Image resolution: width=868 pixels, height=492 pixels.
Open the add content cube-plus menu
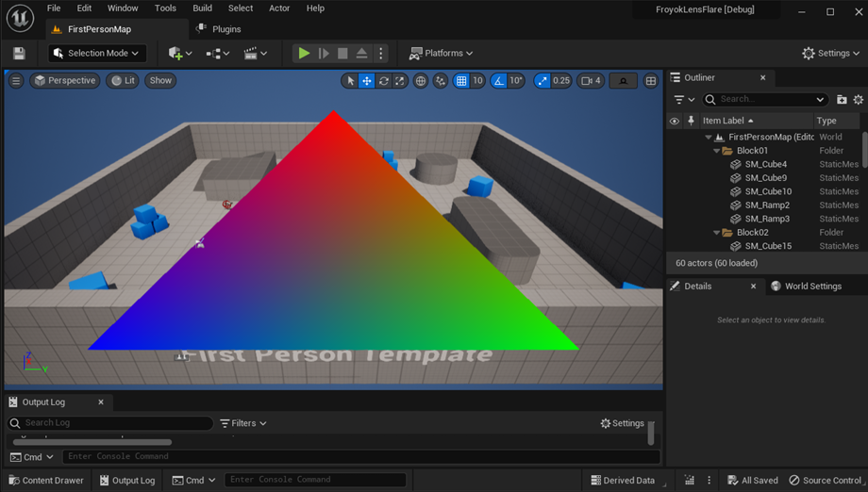[180, 53]
